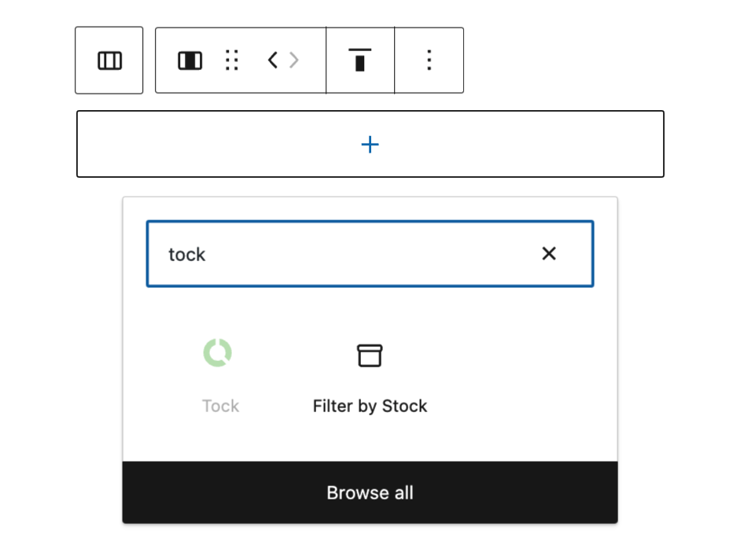Image resolution: width=755 pixels, height=560 pixels.
Task: Open the three-dot block options menu
Action: pos(429,61)
